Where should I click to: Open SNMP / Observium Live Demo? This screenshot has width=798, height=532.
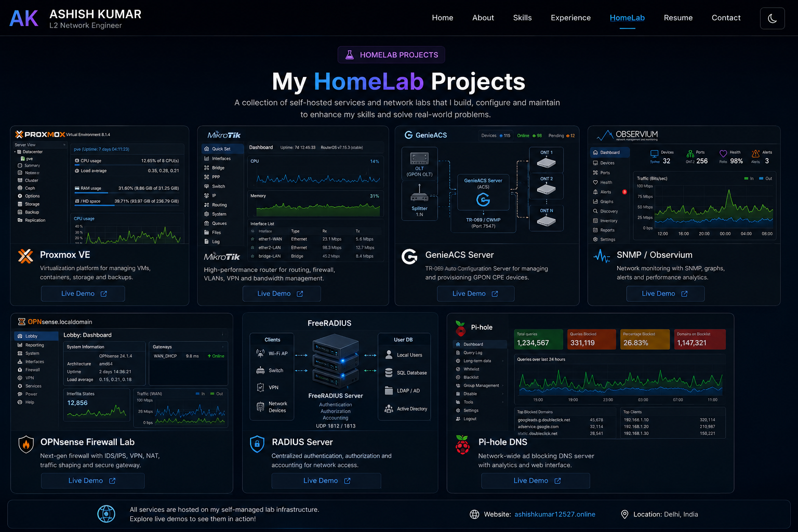tap(666, 294)
